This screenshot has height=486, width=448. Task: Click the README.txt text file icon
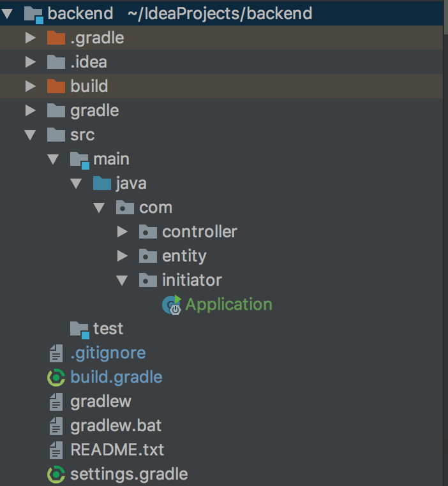click(x=57, y=450)
